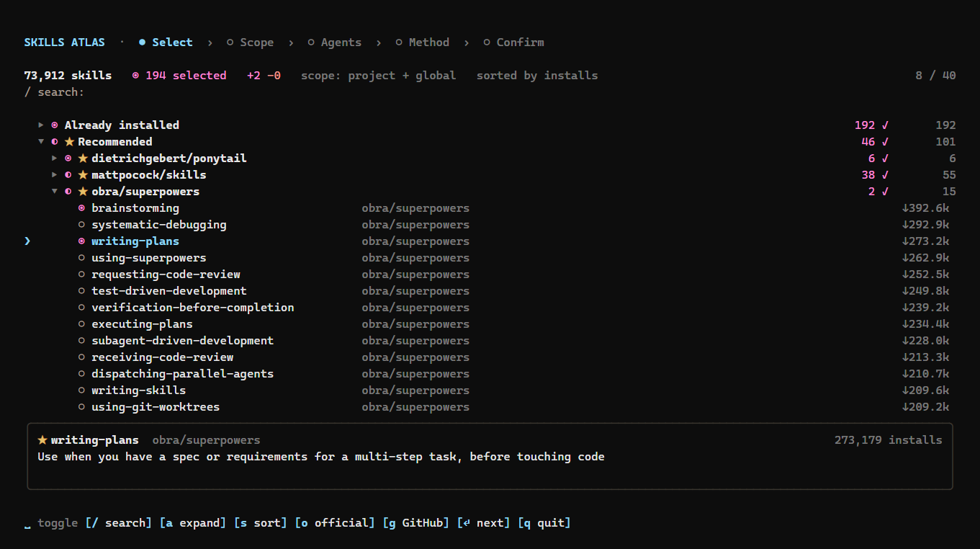Select verification-before-completion skill circle

click(x=81, y=308)
